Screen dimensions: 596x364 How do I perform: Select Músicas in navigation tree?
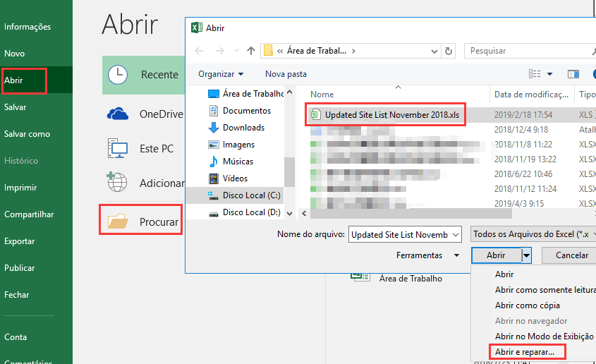pos(231,162)
